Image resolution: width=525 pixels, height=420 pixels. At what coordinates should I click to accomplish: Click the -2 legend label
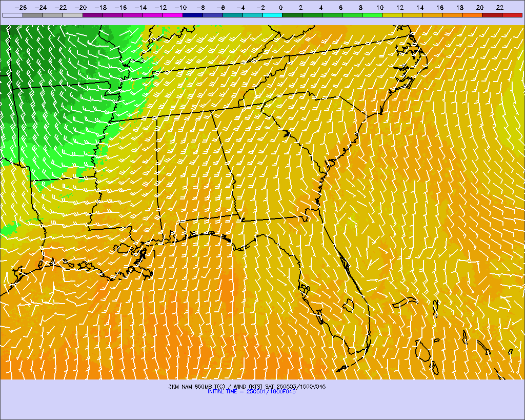[x=260, y=8]
